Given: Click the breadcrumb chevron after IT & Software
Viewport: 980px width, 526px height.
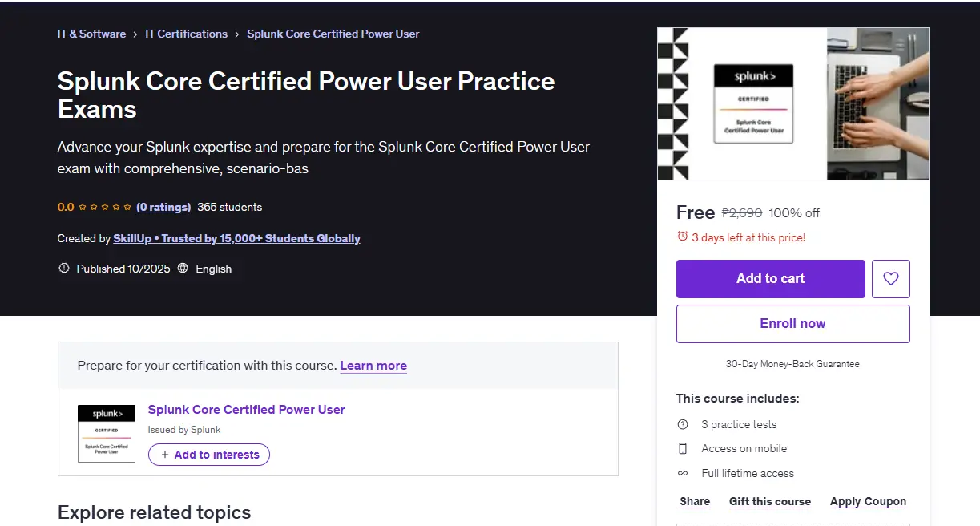Looking at the screenshot, I should pyautogui.click(x=135, y=34).
